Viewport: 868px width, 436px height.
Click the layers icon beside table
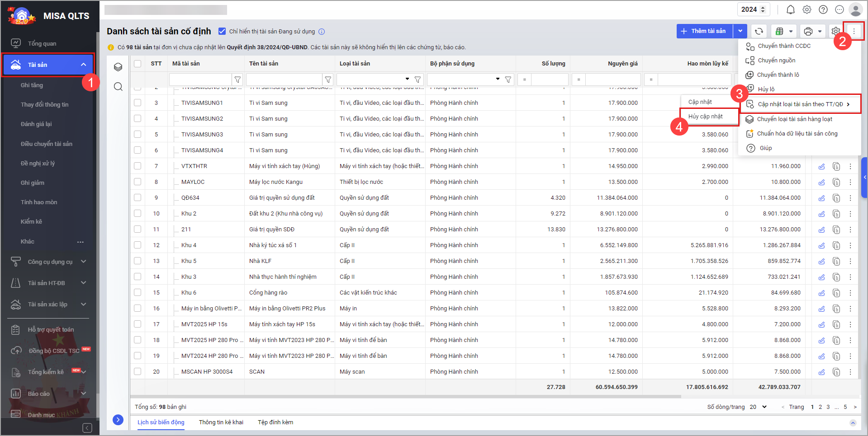click(x=118, y=67)
